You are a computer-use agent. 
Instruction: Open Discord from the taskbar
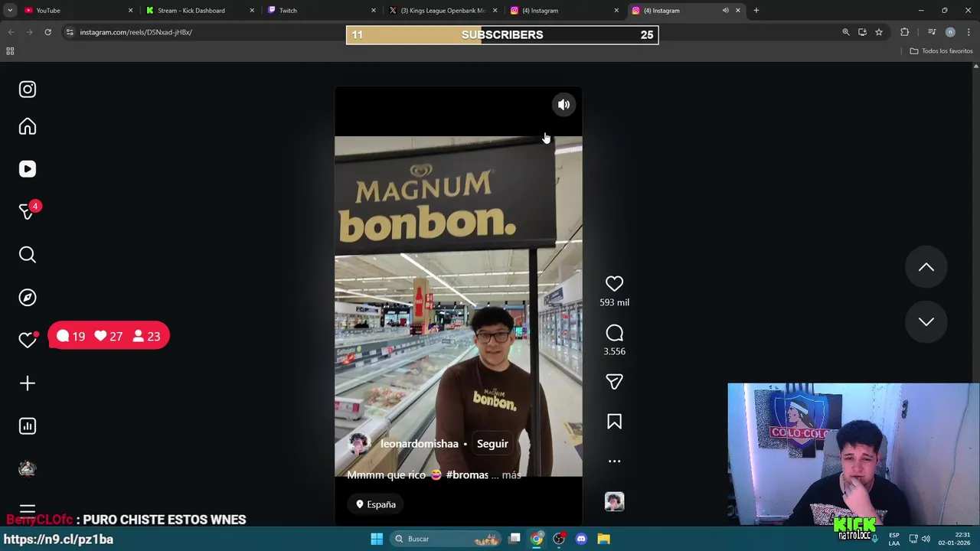[x=581, y=539]
